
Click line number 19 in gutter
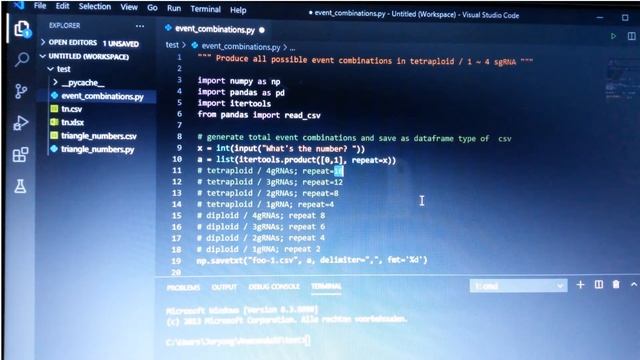pyautogui.click(x=176, y=261)
